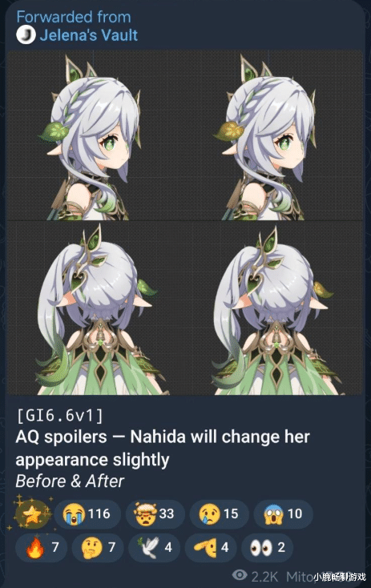Click the Before & After italic caption

[70, 481]
